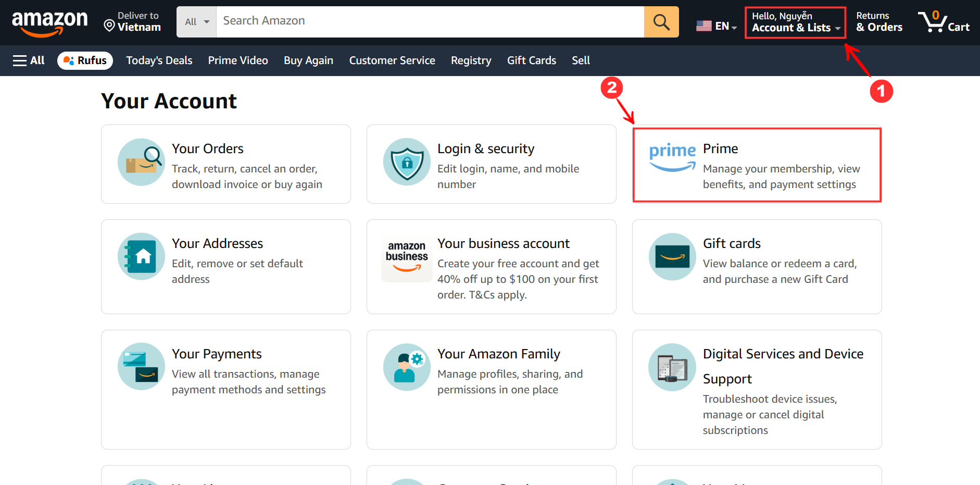Image resolution: width=980 pixels, height=485 pixels.
Task: Go to Returns & Orders
Action: pos(879,22)
